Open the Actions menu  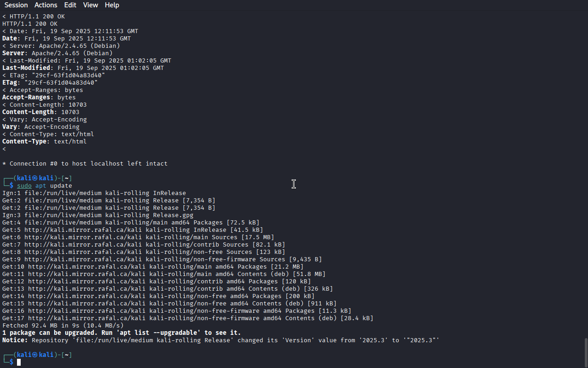click(x=46, y=5)
